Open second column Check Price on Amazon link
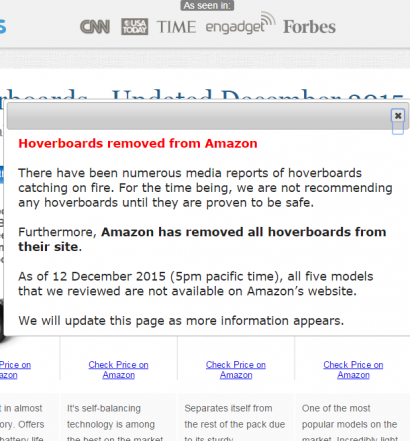This screenshot has width=410, height=441. [x=118, y=370]
